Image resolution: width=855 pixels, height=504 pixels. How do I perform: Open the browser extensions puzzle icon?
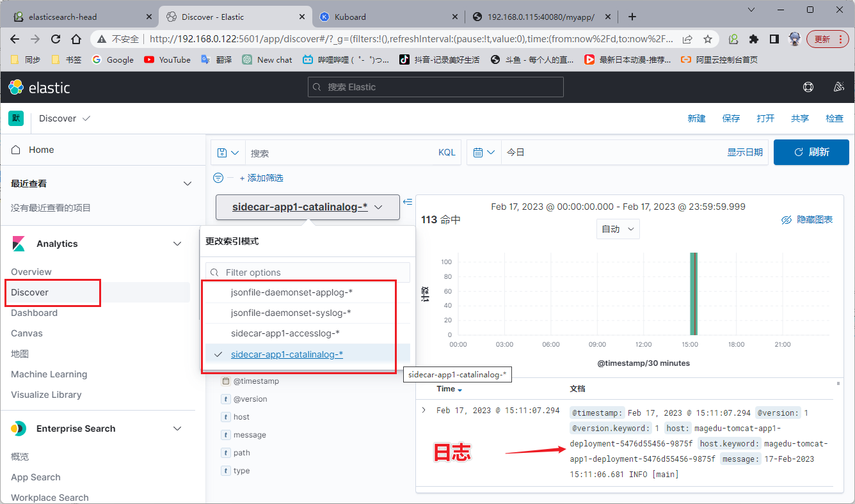point(754,39)
